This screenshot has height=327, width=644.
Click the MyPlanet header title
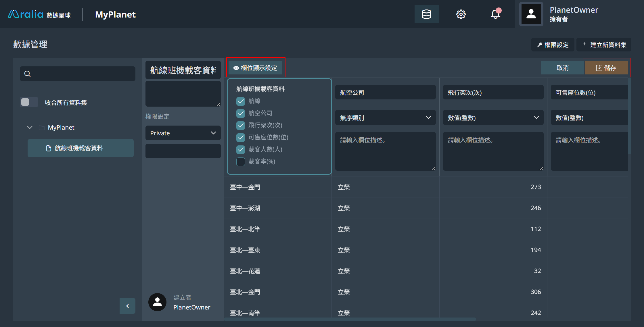click(115, 14)
